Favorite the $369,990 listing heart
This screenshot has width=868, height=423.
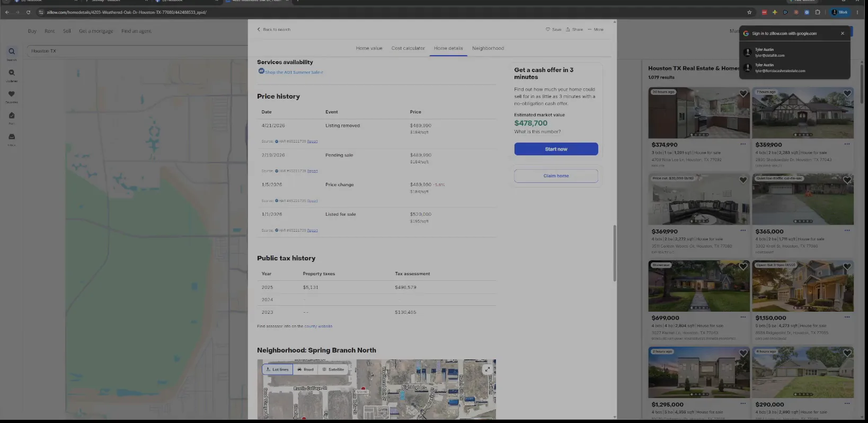click(x=743, y=180)
